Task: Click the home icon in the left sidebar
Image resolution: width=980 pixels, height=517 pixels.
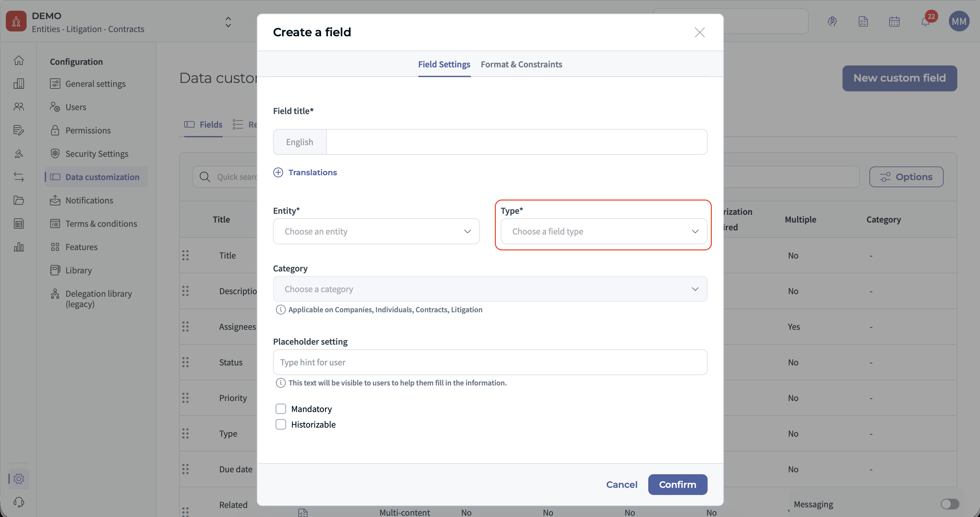Action: (x=18, y=61)
